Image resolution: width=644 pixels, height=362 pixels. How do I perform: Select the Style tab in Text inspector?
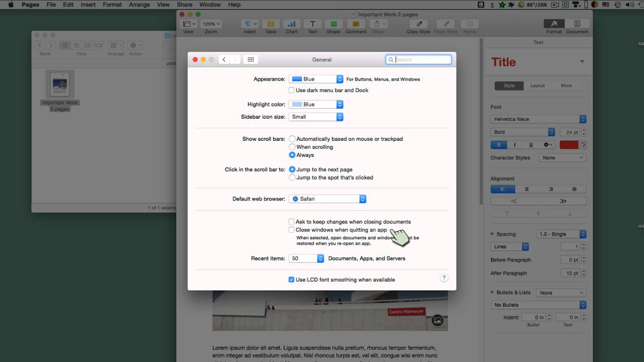click(509, 85)
